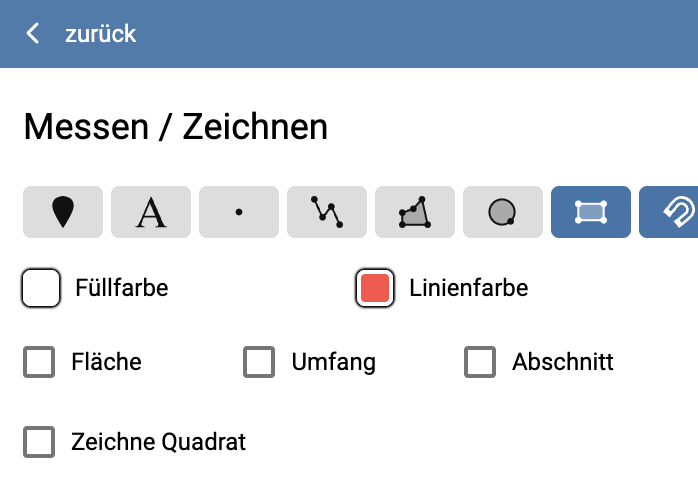Go back via the zurück link
The height and width of the screenshot is (480, 698).
click(x=100, y=34)
